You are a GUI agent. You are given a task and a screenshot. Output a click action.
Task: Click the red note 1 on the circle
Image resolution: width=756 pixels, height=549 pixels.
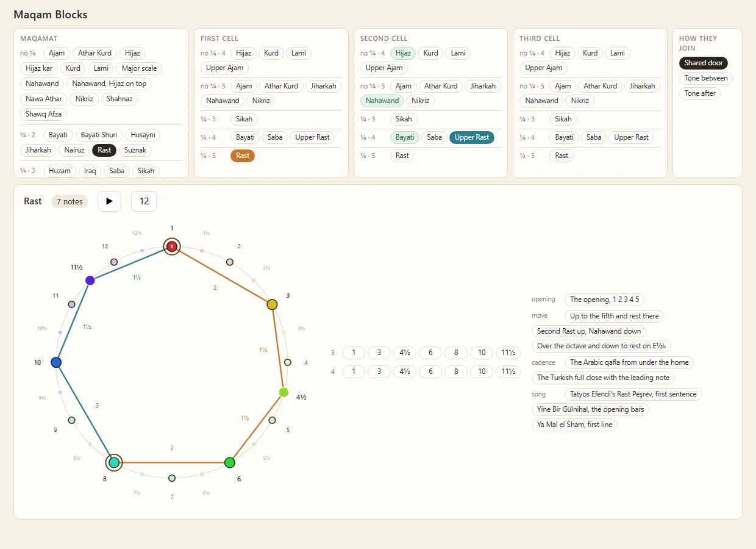pos(172,246)
